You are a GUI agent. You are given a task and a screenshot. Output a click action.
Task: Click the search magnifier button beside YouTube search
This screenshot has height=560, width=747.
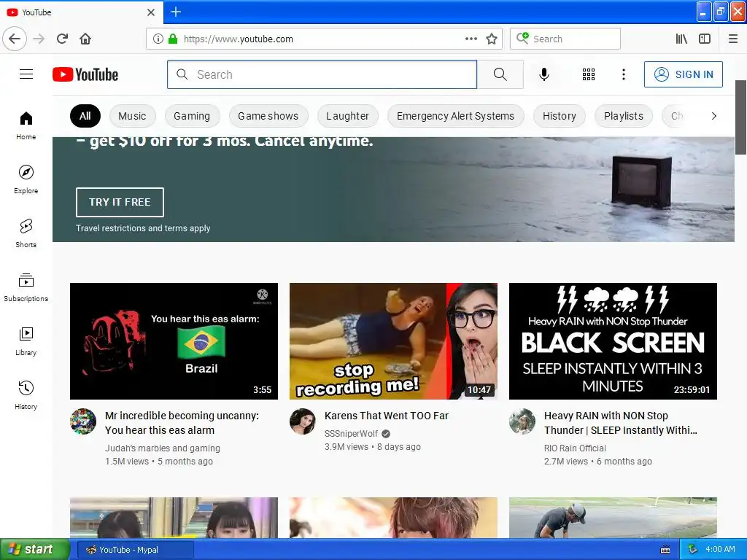pos(500,74)
